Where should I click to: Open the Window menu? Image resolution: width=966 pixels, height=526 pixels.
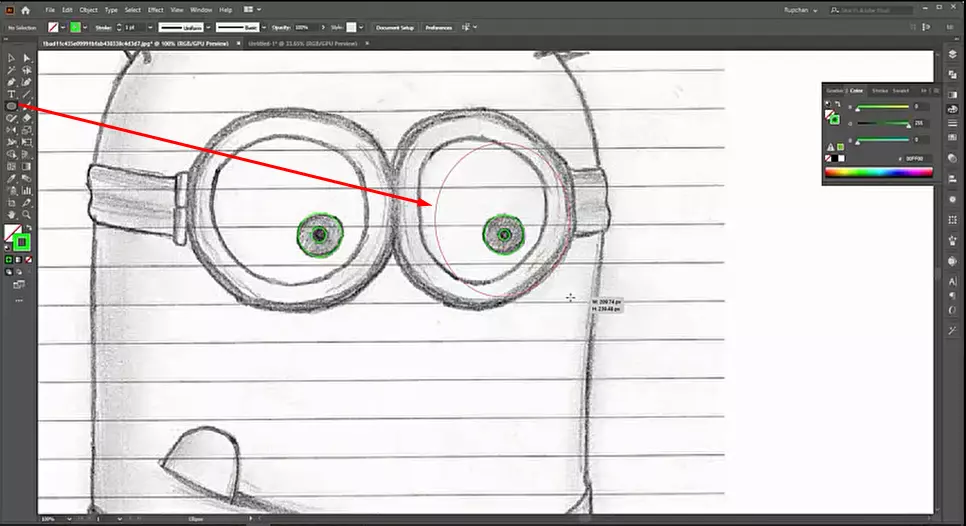click(x=201, y=10)
